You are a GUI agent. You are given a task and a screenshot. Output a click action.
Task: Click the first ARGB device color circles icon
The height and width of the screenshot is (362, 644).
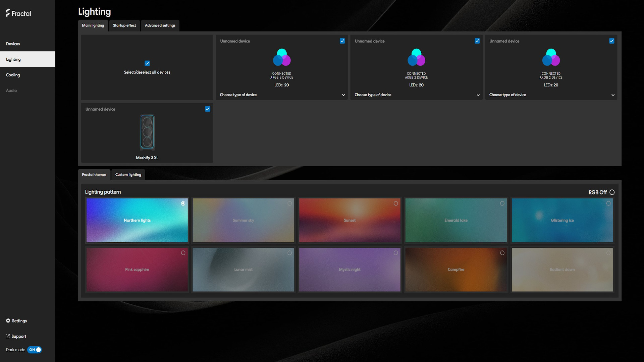[282, 57]
